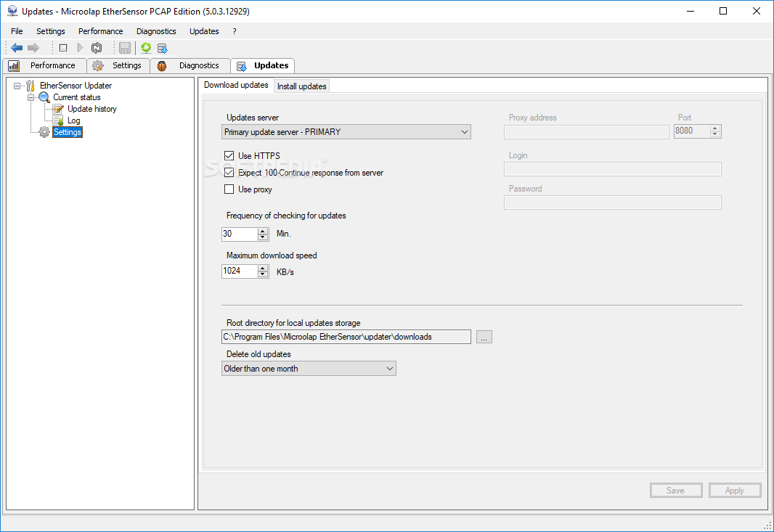Click the gear-pencil icon on Settings tab

click(x=98, y=65)
